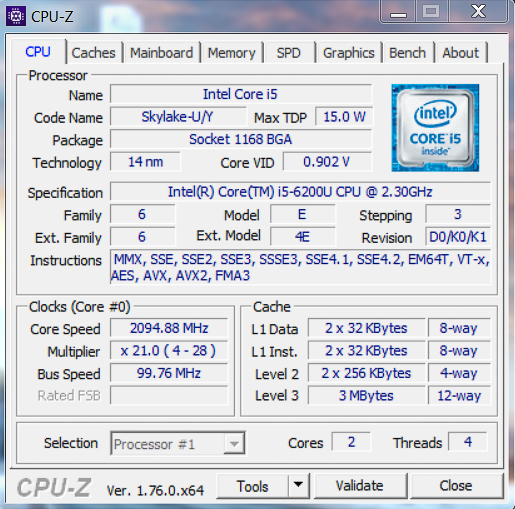
Task: Open the Mainboard tab
Action: (x=161, y=53)
